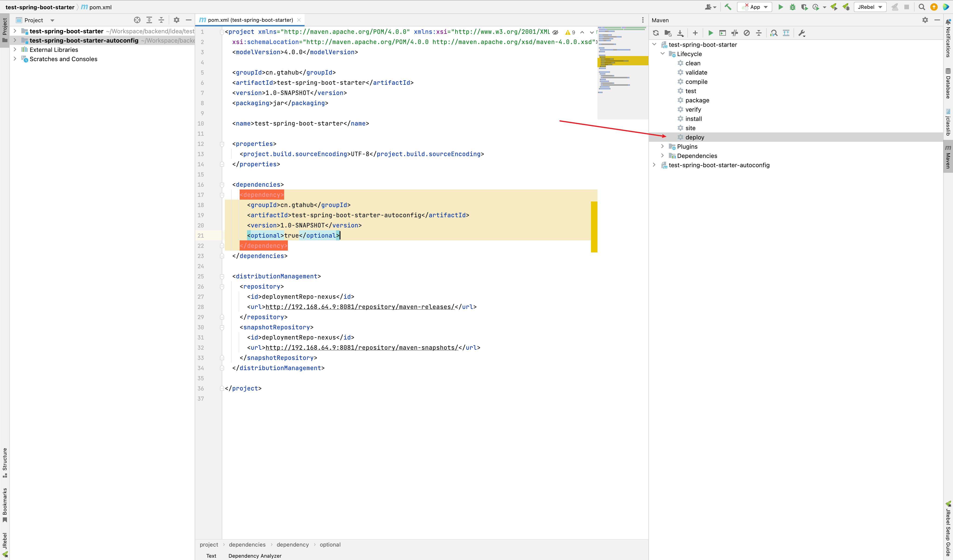
Task: Click Generate Sources and Update Folders icon
Action: (x=668, y=33)
